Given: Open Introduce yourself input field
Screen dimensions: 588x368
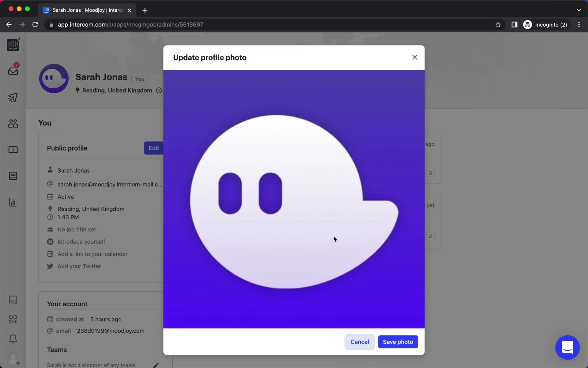Looking at the screenshot, I should click(x=81, y=242).
